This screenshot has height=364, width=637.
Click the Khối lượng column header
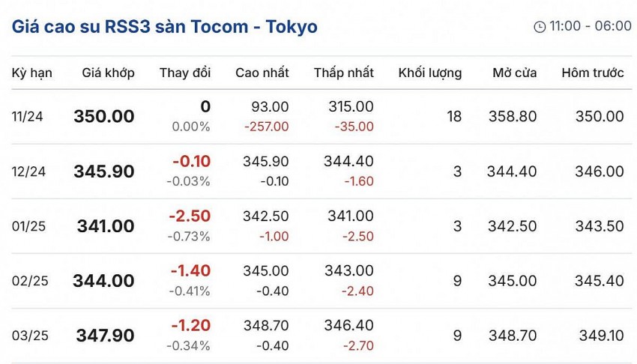coord(429,73)
